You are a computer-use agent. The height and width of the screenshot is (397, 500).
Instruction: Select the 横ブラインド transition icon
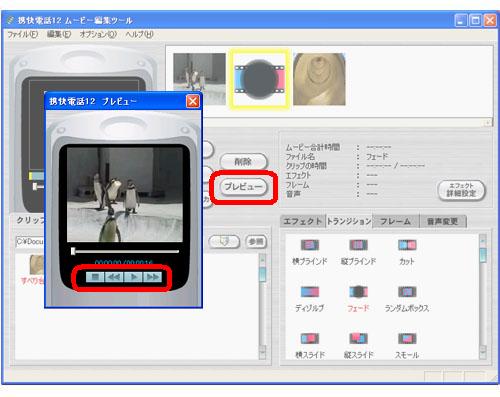(310, 245)
